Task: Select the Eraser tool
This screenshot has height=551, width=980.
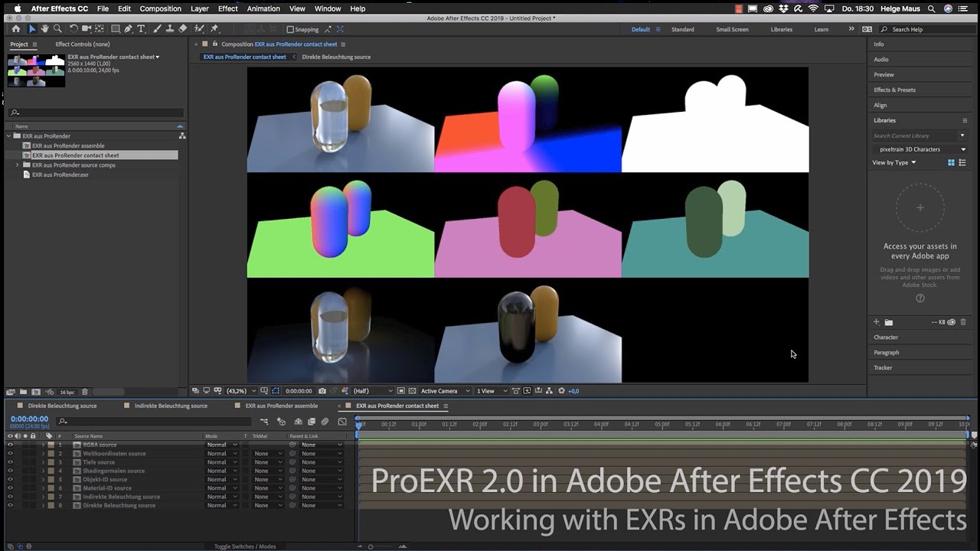Action: (182, 29)
